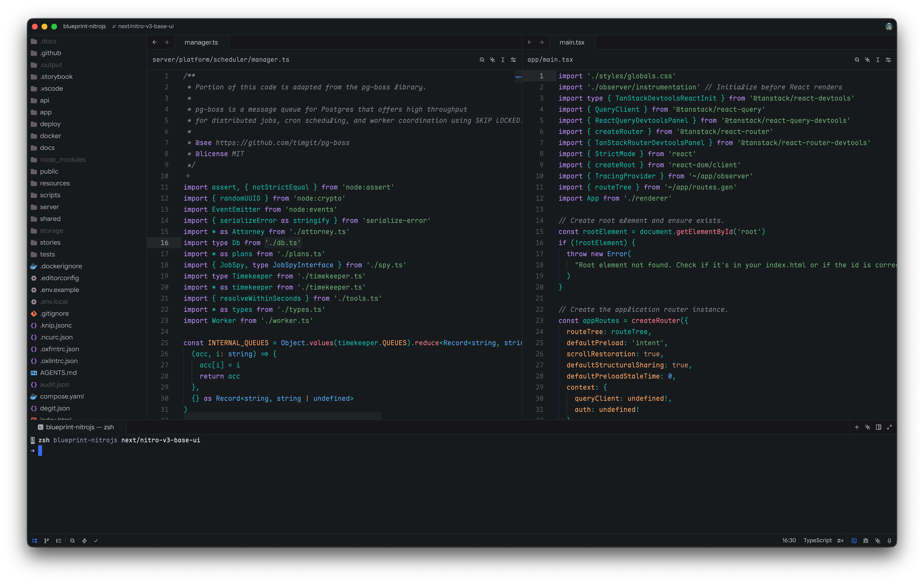
Task: Add a new terminal with plus icon
Action: tap(857, 427)
